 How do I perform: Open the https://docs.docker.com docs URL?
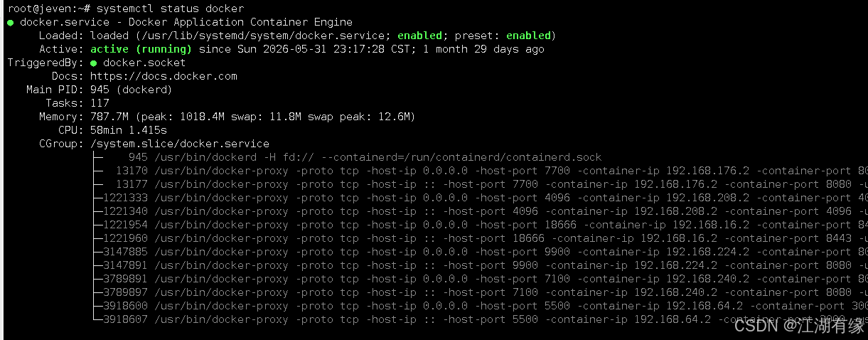(x=164, y=76)
